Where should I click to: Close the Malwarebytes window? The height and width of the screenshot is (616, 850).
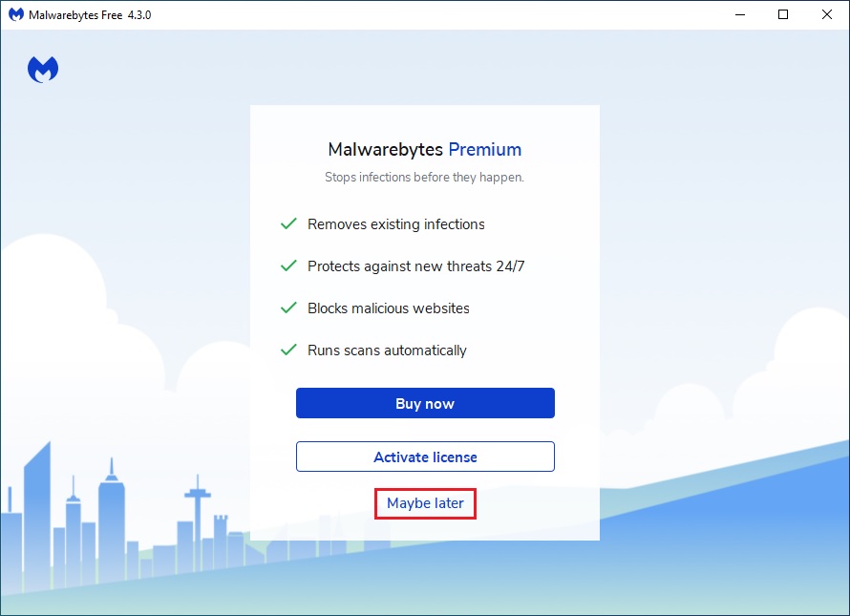coord(825,14)
